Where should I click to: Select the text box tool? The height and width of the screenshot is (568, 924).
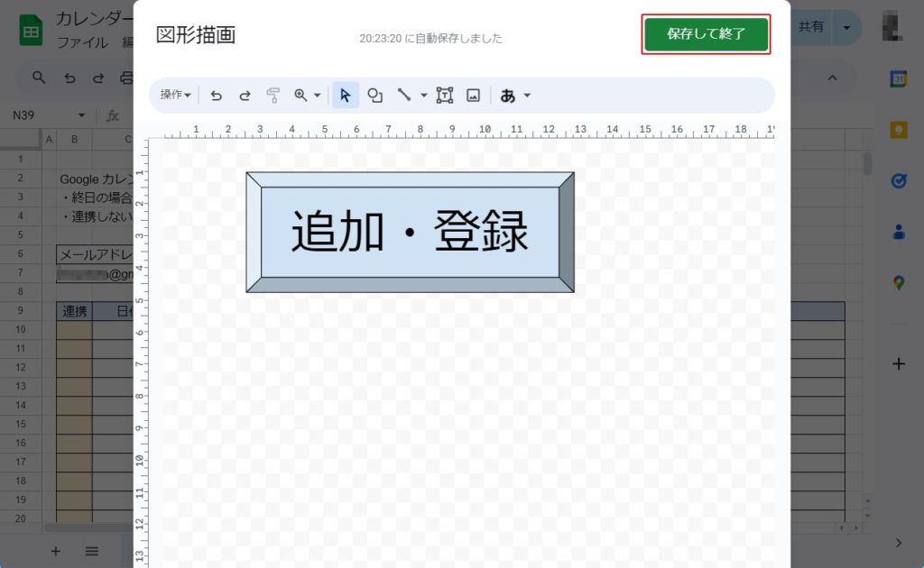pos(444,95)
